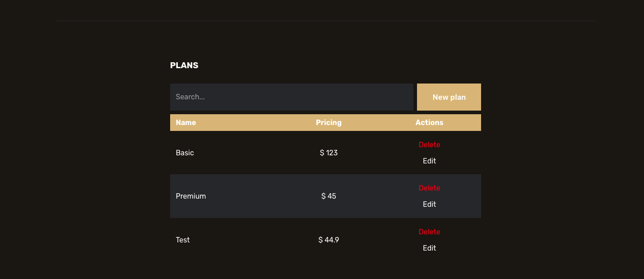644x279 pixels.
Task: Click the Basic plan name cell
Action: (185, 153)
